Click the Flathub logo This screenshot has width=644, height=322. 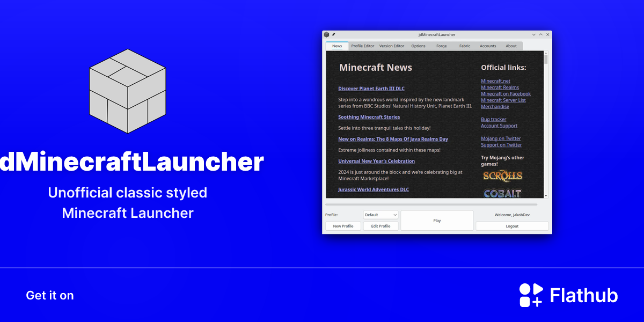(568, 295)
